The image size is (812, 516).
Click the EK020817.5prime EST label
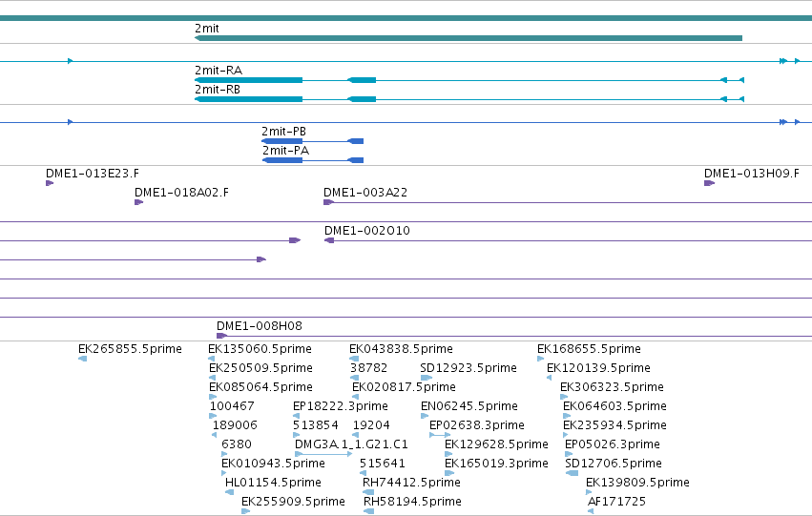pyautogui.click(x=404, y=387)
